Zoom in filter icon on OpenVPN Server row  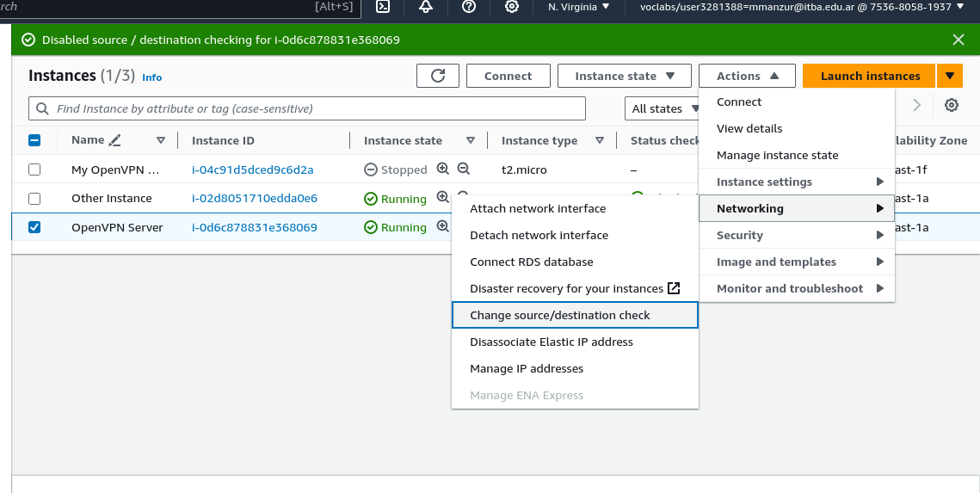click(x=442, y=226)
